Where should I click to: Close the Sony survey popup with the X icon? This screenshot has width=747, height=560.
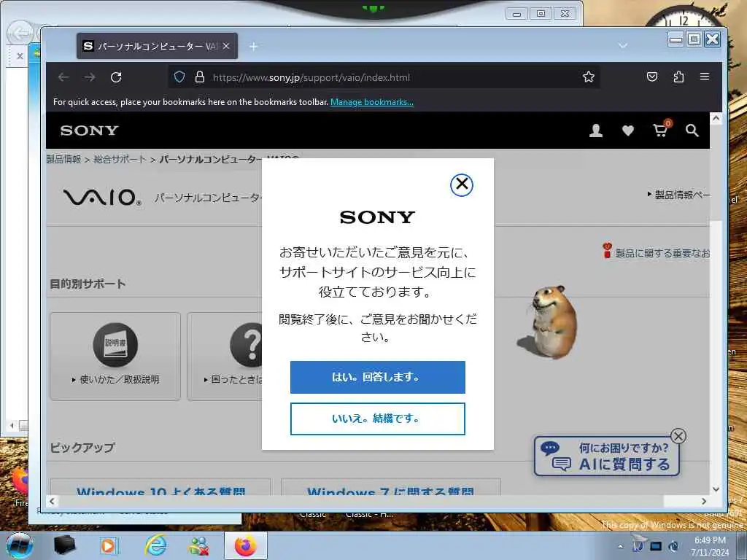(x=461, y=184)
